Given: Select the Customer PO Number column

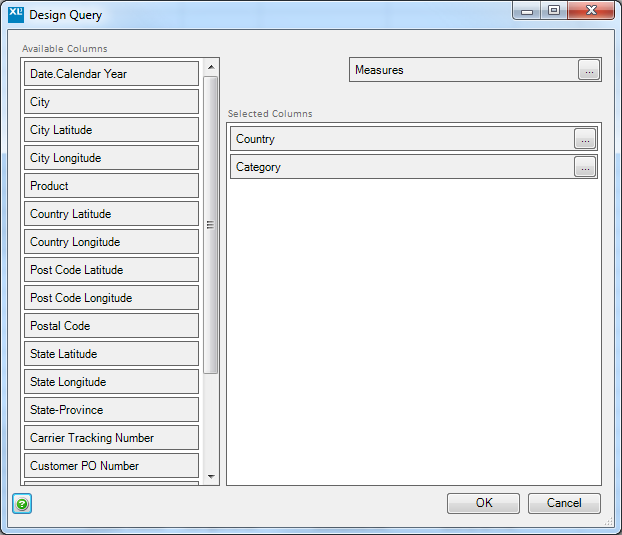Looking at the screenshot, I should tap(111, 466).
